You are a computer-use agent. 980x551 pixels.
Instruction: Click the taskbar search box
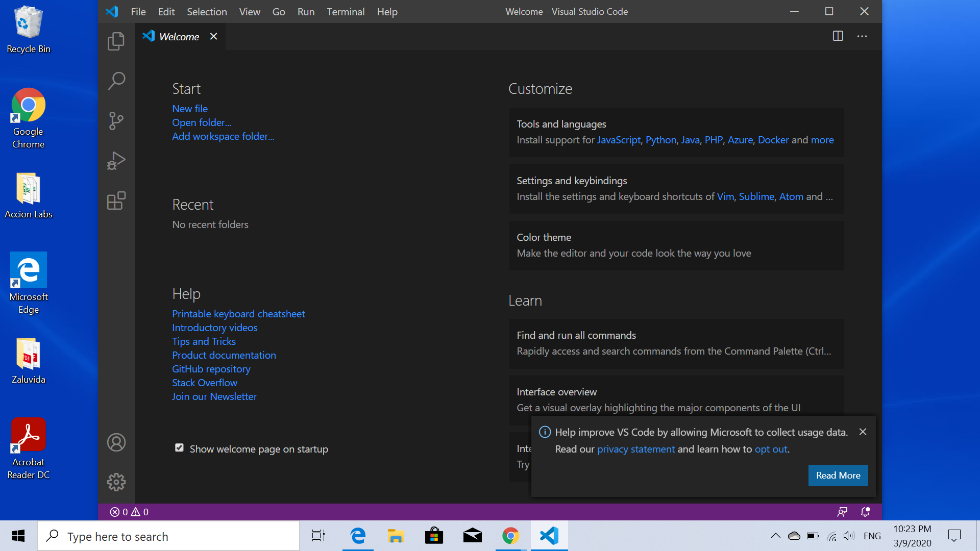tap(168, 536)
